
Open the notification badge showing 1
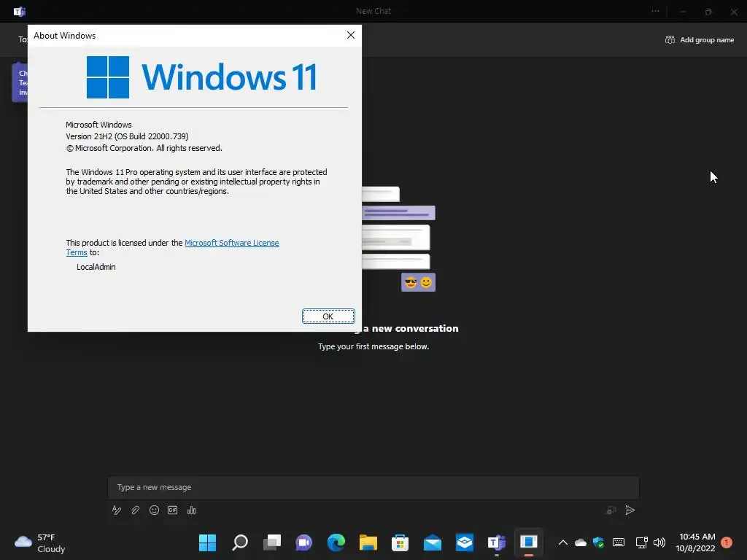(x=727, y=542)
